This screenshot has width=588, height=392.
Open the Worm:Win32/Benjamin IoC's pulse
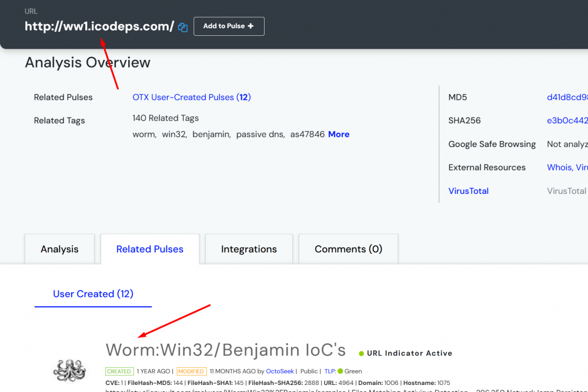pos(225,350)
